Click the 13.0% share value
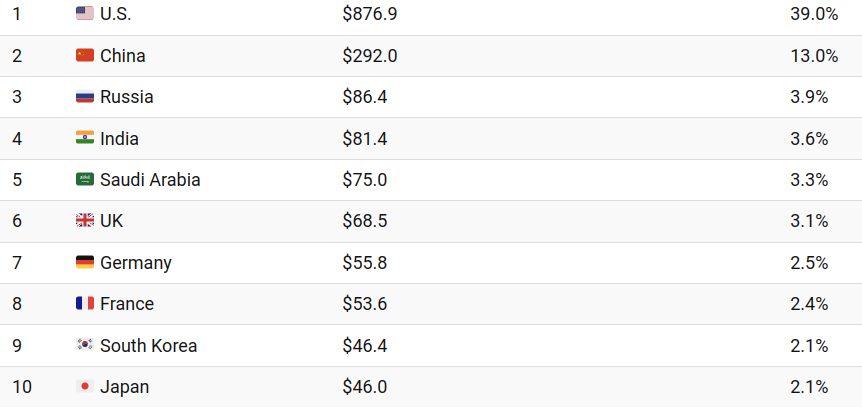The height and width of the screenshot is (410, 862). (813, 56)
